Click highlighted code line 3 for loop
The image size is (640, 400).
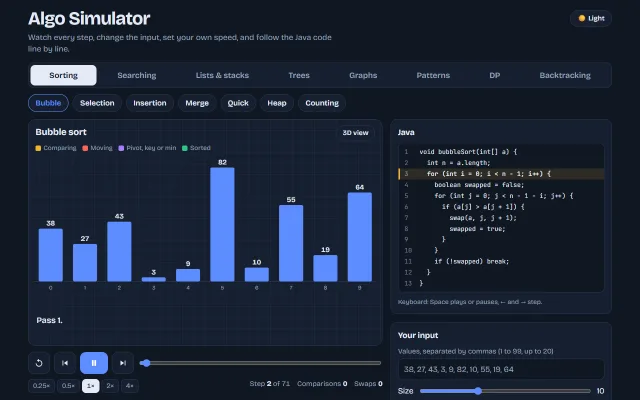tap(501, 174)
